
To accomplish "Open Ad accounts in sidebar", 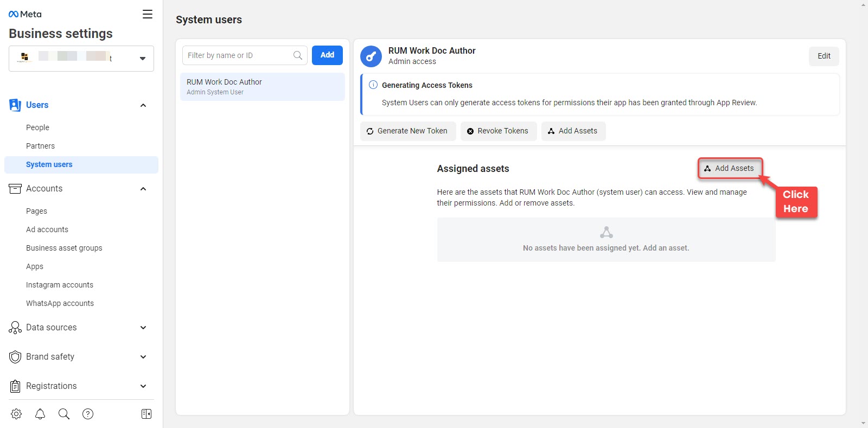I will coord(47,229).
